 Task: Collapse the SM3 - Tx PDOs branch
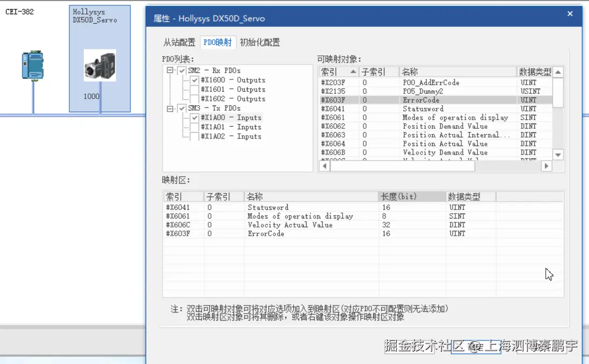point(171,108)
